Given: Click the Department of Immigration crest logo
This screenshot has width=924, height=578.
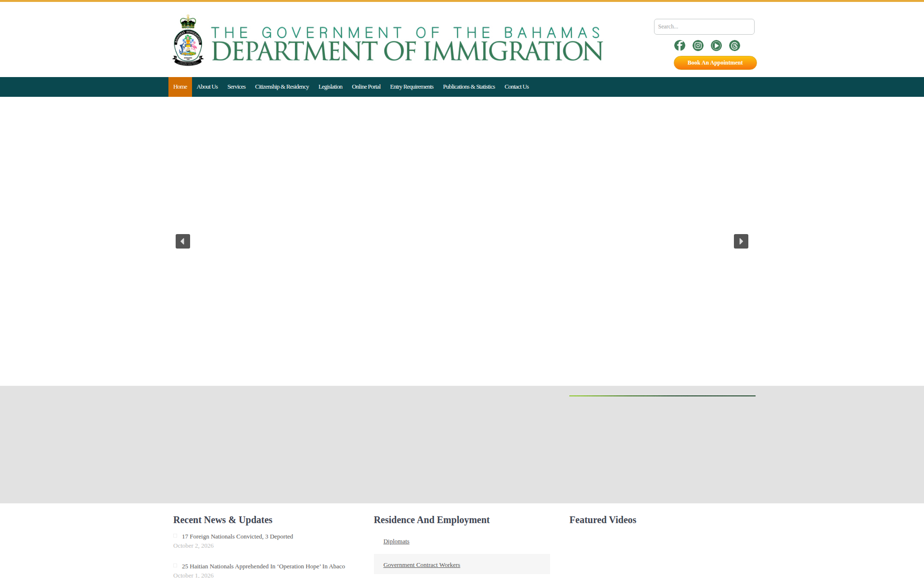Looking at the screenshot, I should click(188, 40).
